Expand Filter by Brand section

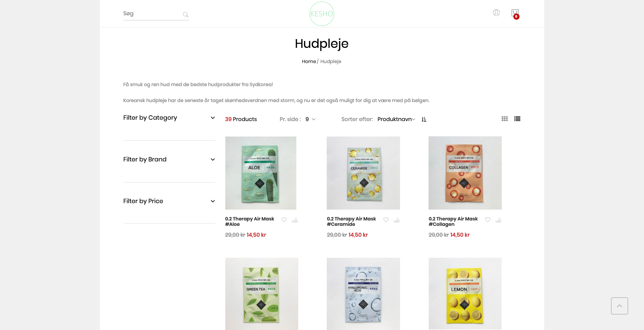169,159
